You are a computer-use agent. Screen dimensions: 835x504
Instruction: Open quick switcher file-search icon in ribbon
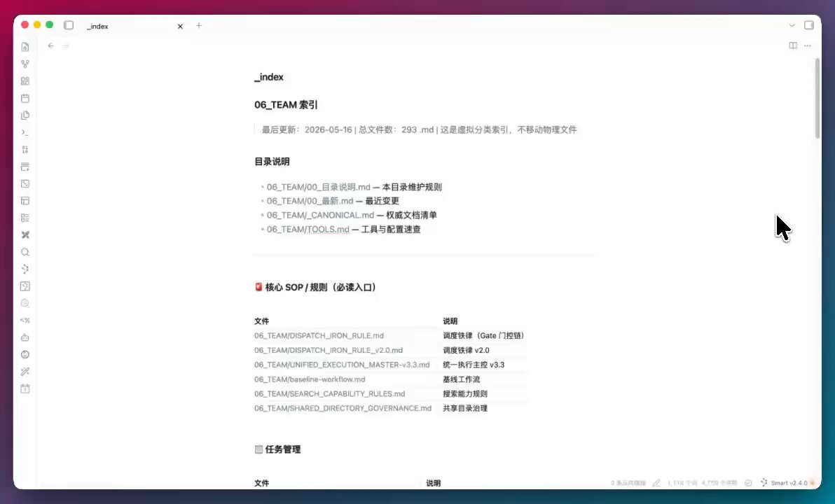[x=25, y=47]
